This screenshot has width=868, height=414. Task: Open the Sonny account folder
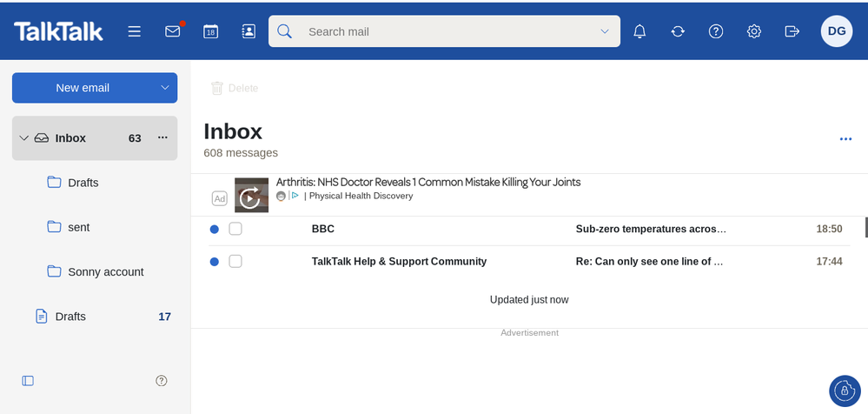coord(105,271)
